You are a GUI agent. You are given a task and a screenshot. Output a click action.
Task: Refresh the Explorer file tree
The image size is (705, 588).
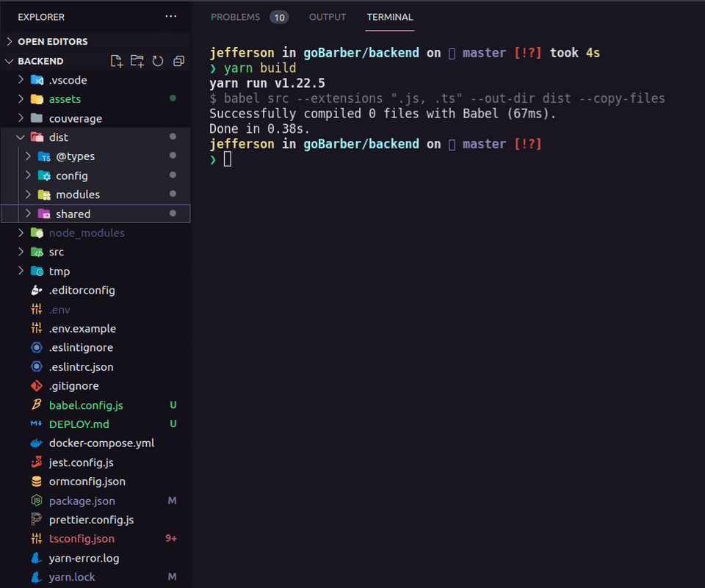coord(157,61)
